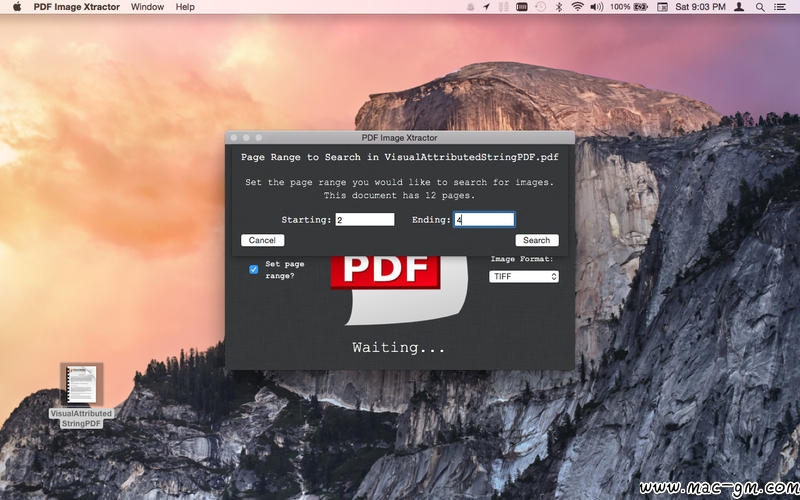Viewport: 800px width, 500px height.
Task: Click the Waiting... status text
Action: point(398,347)
